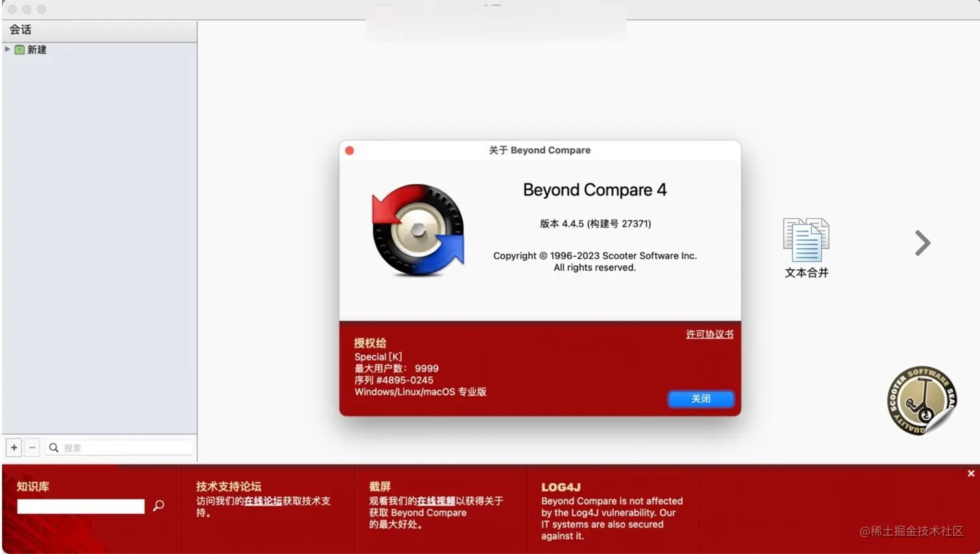Add a new session with plus button
This screenshot has height=554, width=980.
[14, 448]
